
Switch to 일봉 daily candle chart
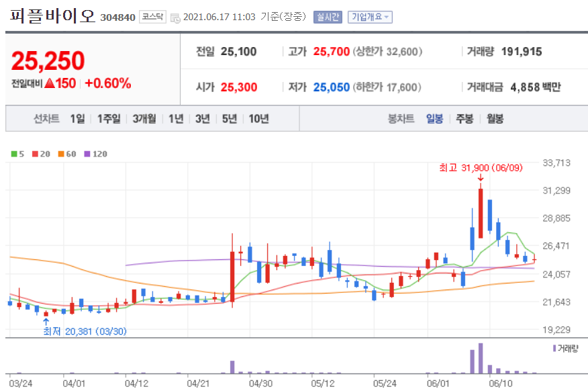click(x=435, y=119)
